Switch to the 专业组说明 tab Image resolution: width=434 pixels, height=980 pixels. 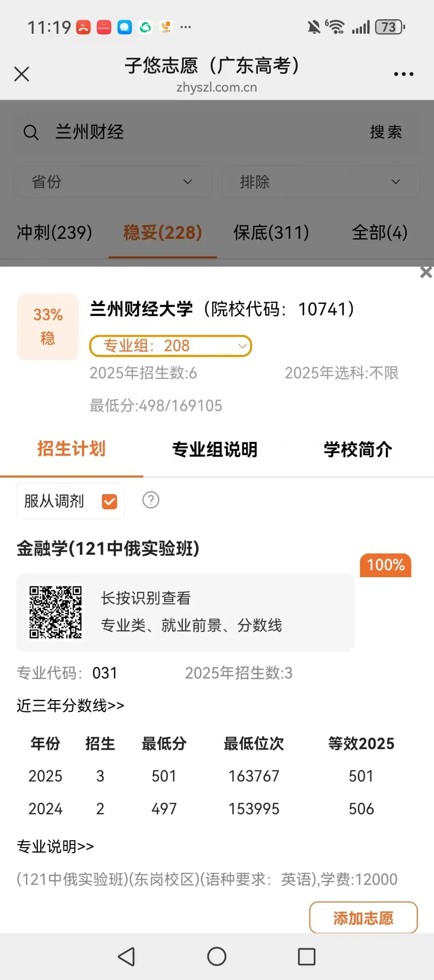point(215,449)
